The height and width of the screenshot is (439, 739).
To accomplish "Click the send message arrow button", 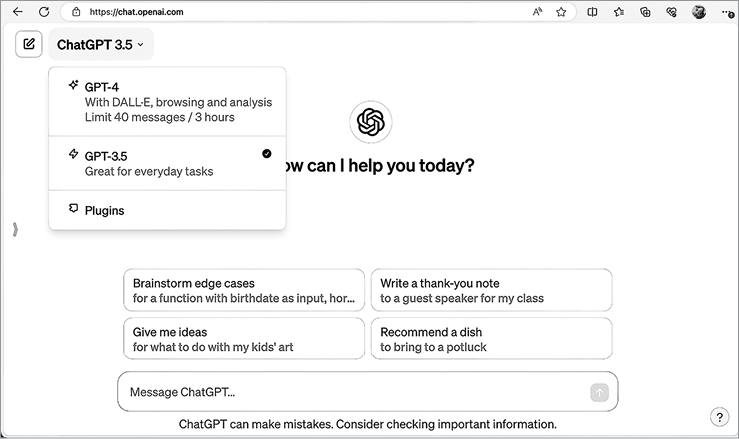I will pyautogui.click(x=599, y=393).
